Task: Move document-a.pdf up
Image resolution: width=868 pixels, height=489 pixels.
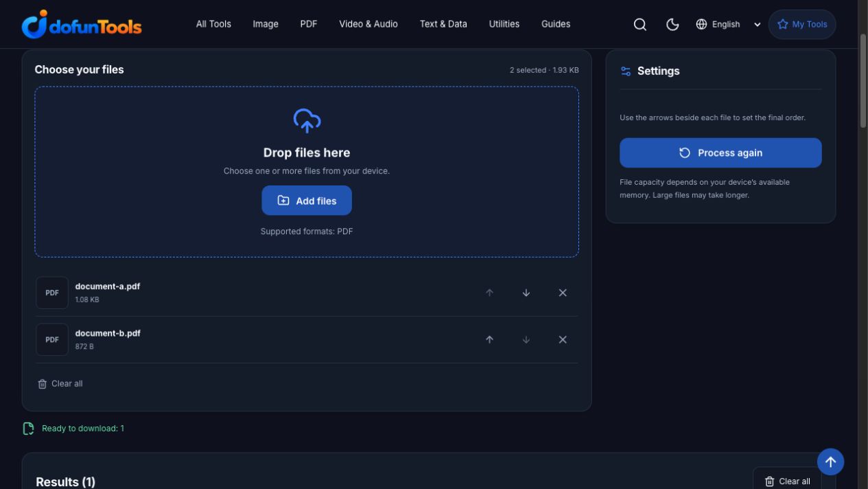Action: tap(489, 293)
